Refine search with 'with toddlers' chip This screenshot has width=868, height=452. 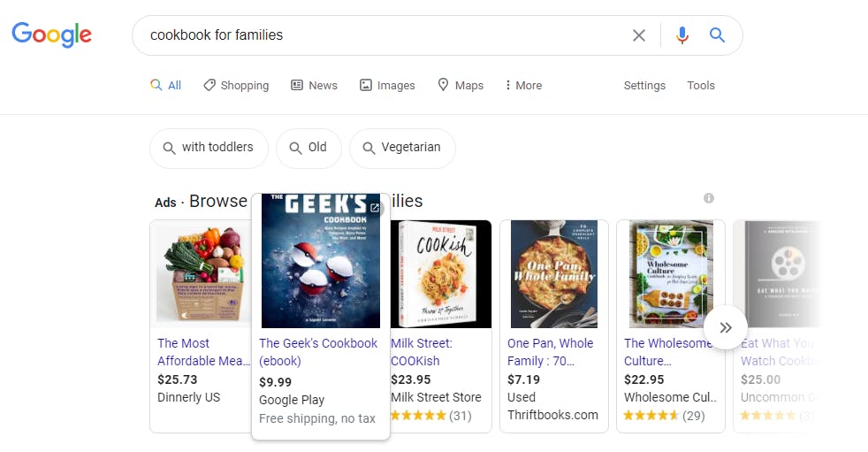click(x=209, y=148)
